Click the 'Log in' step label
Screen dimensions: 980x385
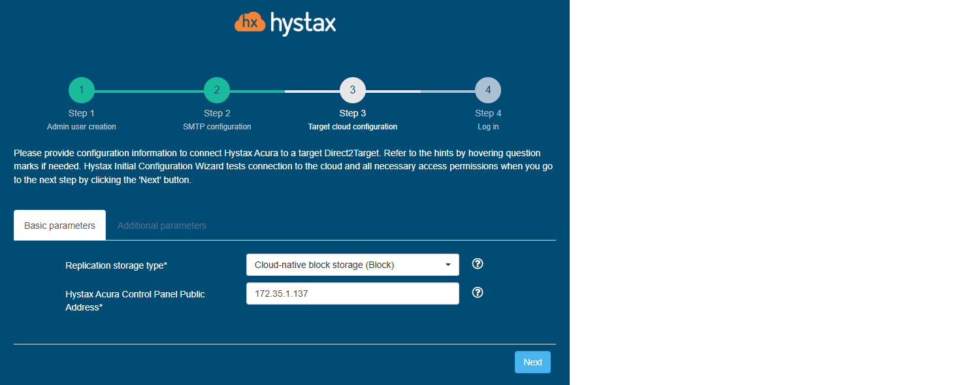tap(488, 127)
